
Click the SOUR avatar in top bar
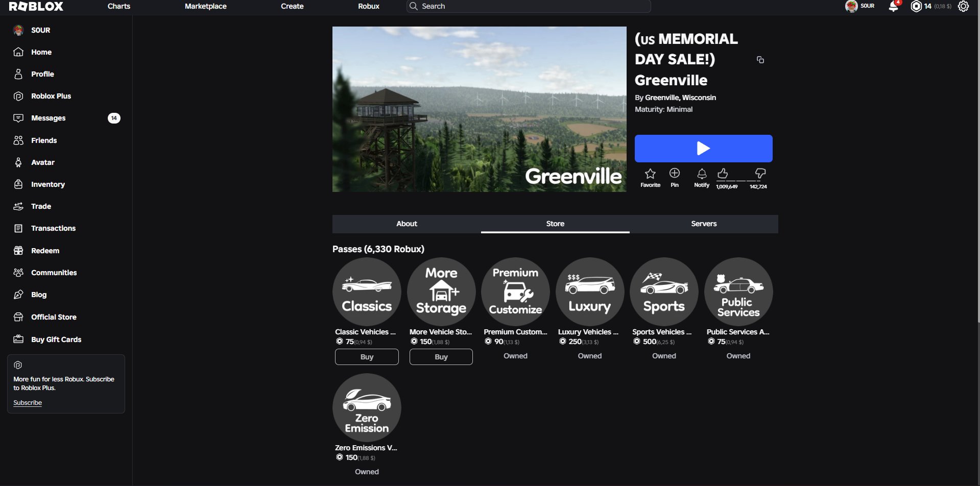851,6
